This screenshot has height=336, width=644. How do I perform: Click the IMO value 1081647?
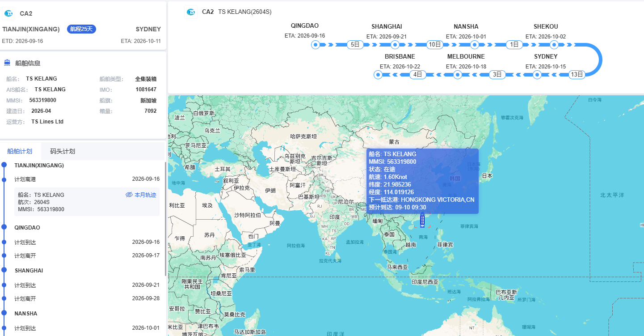coord(146,89)
